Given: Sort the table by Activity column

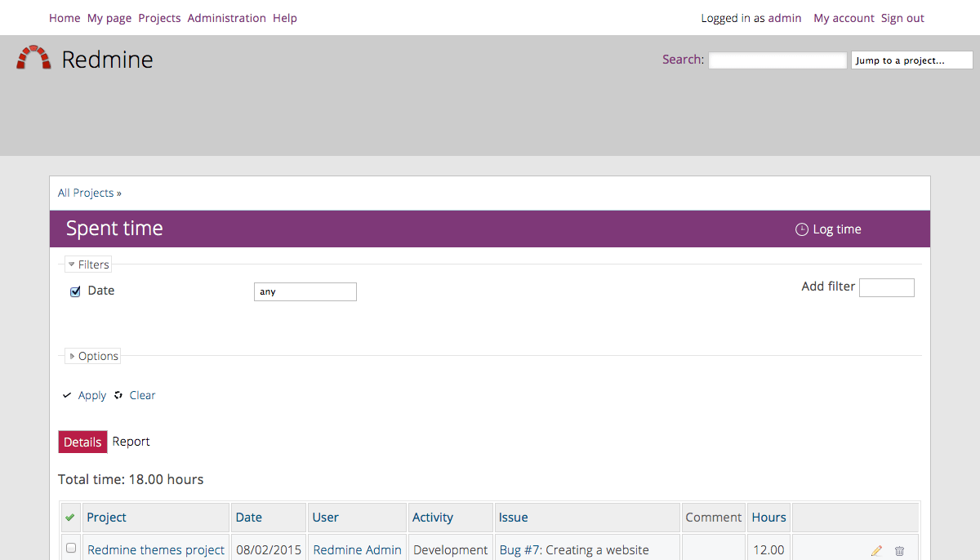Looking at the screenshot, I should (433, 518).
